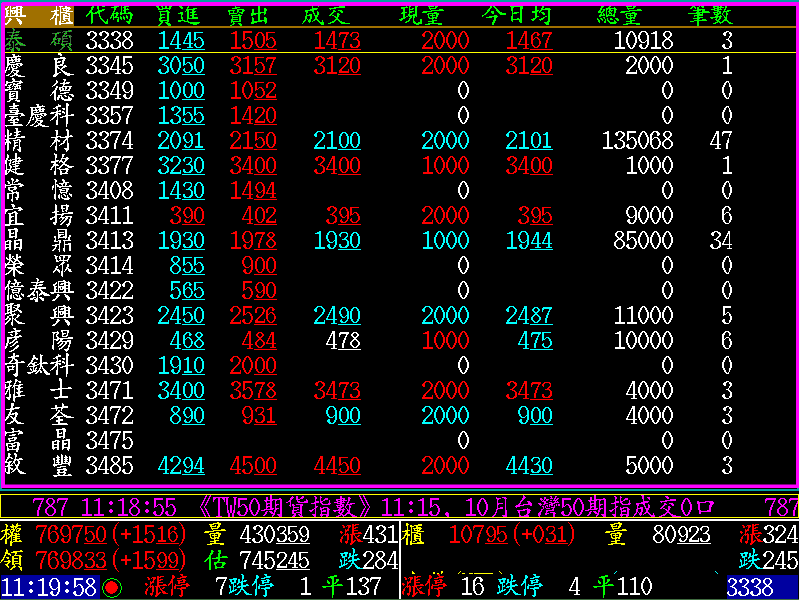This screenshot has height=600, width=800.
Task: Click the red record indicator beside the clock
Action: pos(112,587)
